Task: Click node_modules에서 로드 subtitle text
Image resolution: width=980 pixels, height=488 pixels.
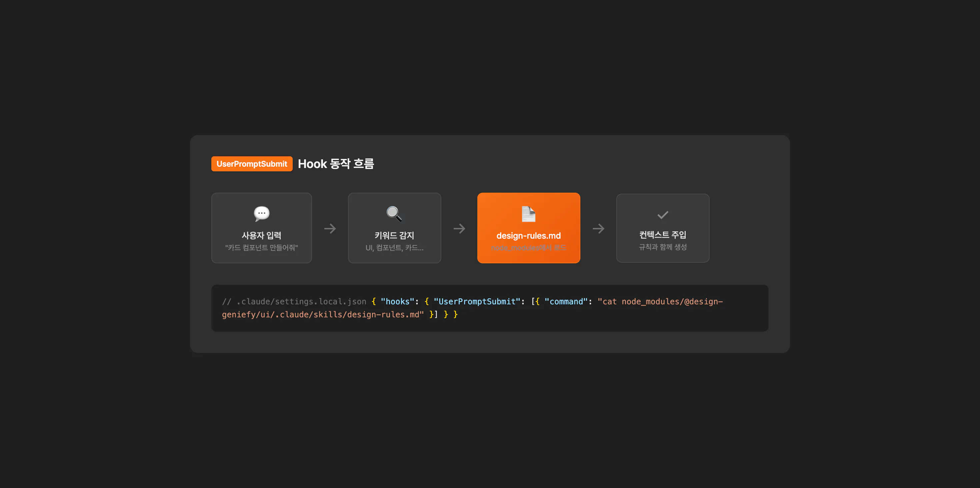Action: click(x=528, y=248)
